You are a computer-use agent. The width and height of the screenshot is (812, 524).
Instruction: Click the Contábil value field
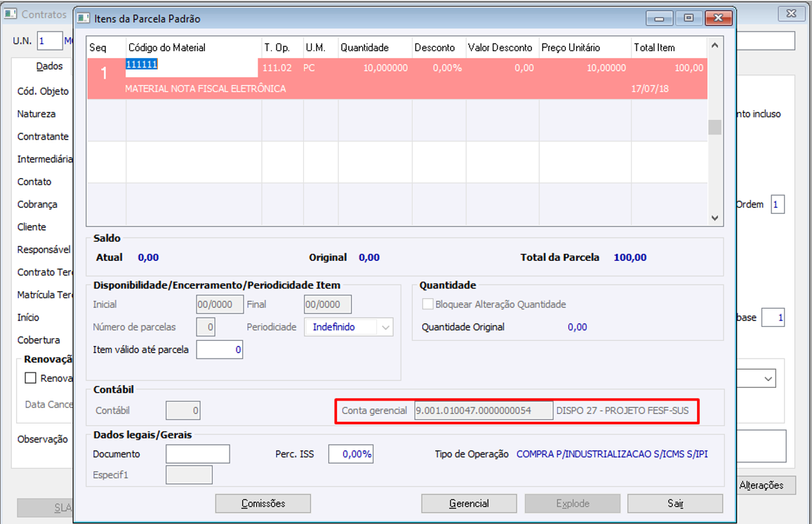pos(182,410)
